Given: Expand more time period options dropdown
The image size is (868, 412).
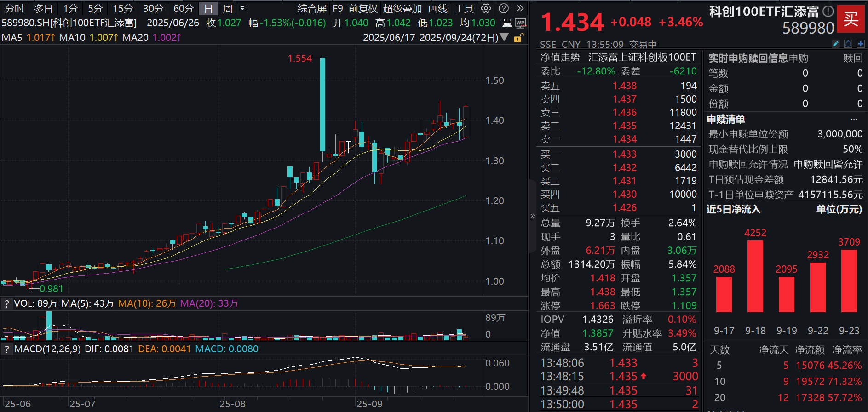Looking at the screenshot, I should [x=242, y=8].
